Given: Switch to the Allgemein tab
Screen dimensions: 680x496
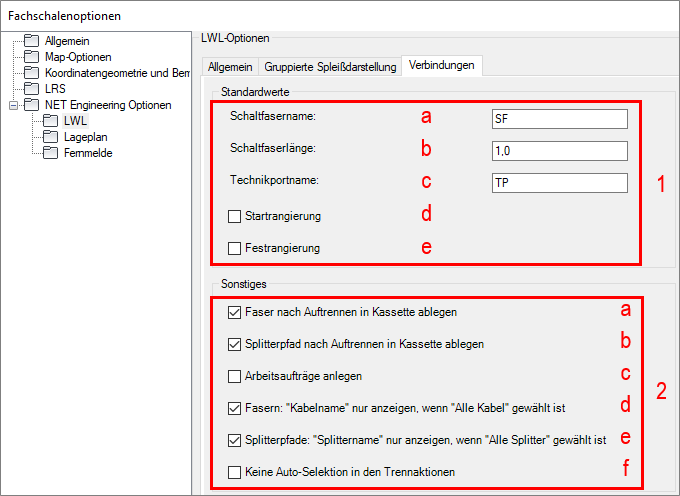Looking at the screenshot, I should (230, 67).
